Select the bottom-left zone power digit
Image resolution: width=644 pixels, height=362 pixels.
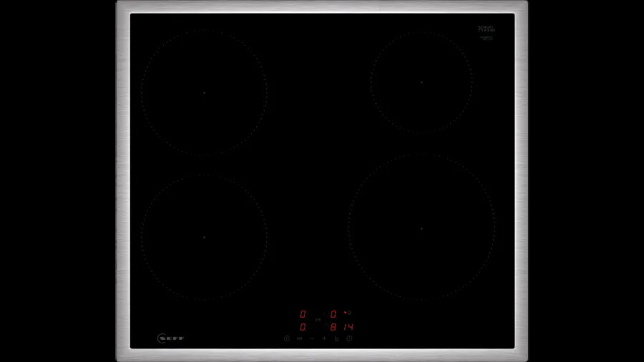(x=303, y=327)
